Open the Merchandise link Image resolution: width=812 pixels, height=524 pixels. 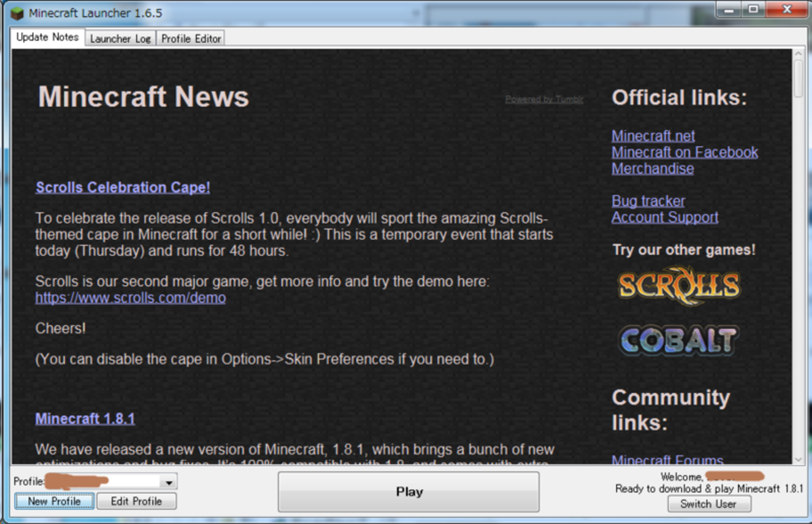point(653,168)
